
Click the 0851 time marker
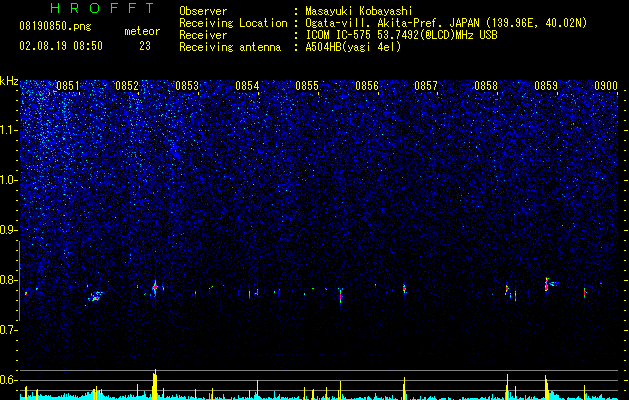pos(68,86)
